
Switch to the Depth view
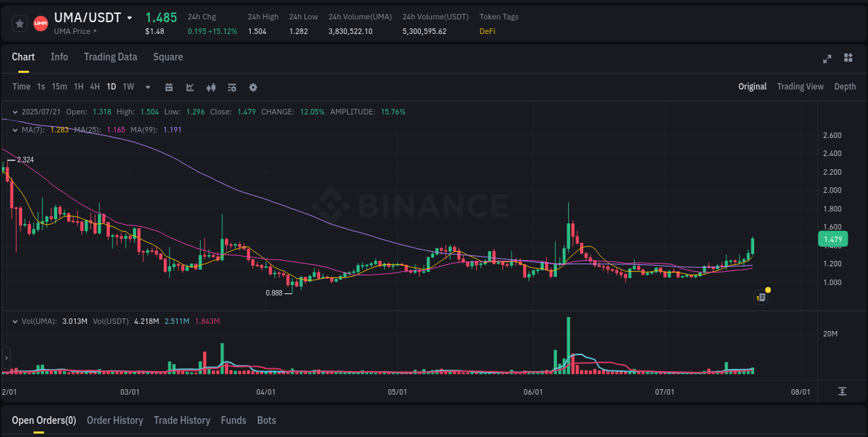coord(845,86)
